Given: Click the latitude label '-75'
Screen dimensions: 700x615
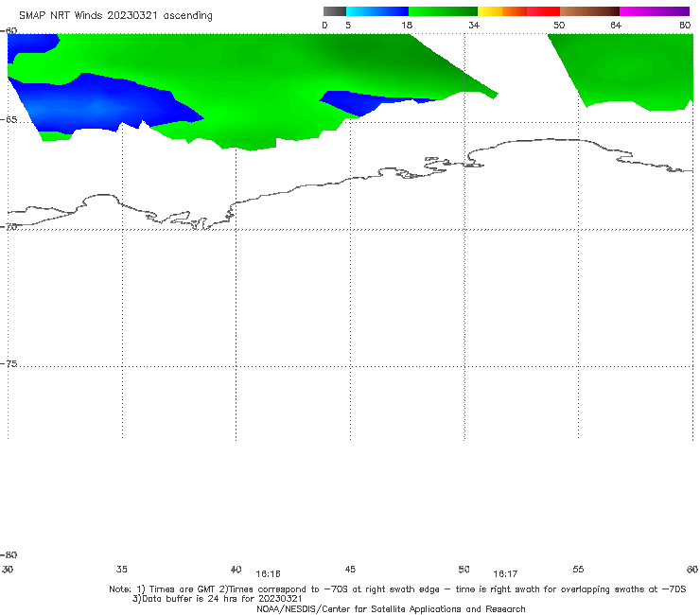Looking at the screenshot, I should click(x=9, y=364).
